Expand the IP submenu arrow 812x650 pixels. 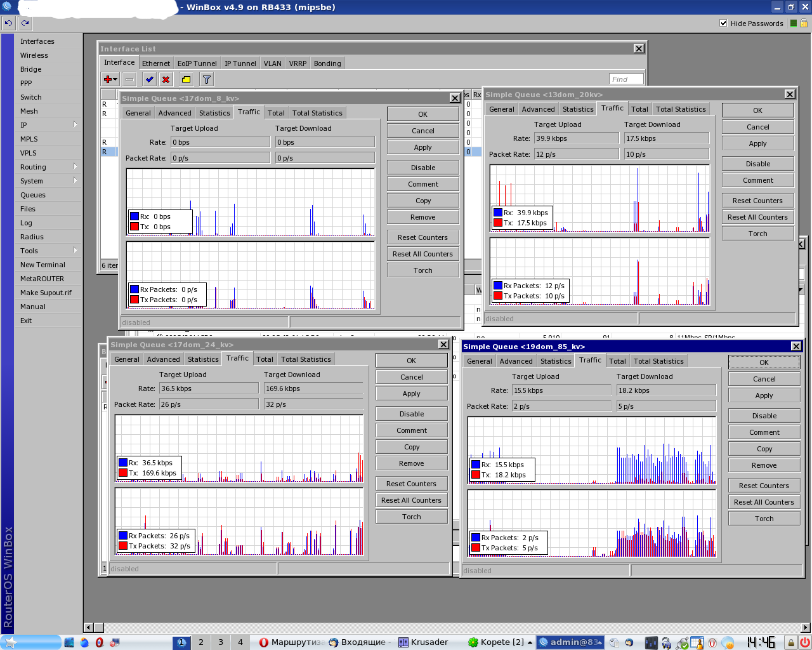(75, 124)
